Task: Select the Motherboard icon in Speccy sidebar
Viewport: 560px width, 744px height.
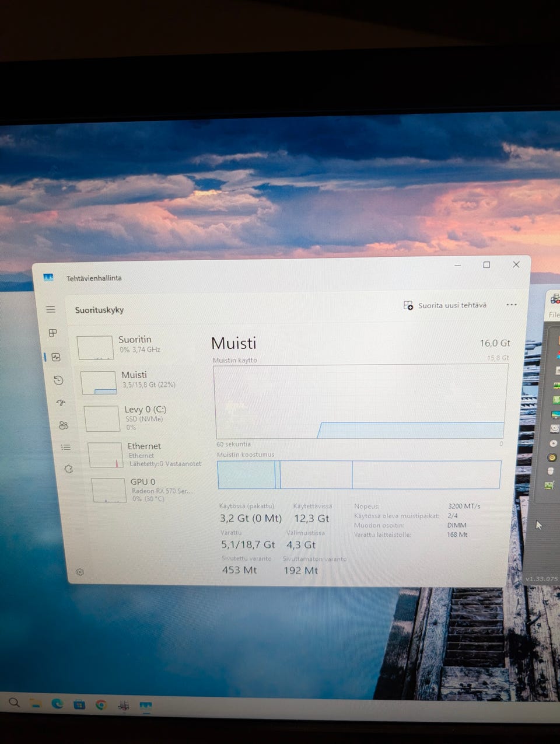Action: pos(556,400)
